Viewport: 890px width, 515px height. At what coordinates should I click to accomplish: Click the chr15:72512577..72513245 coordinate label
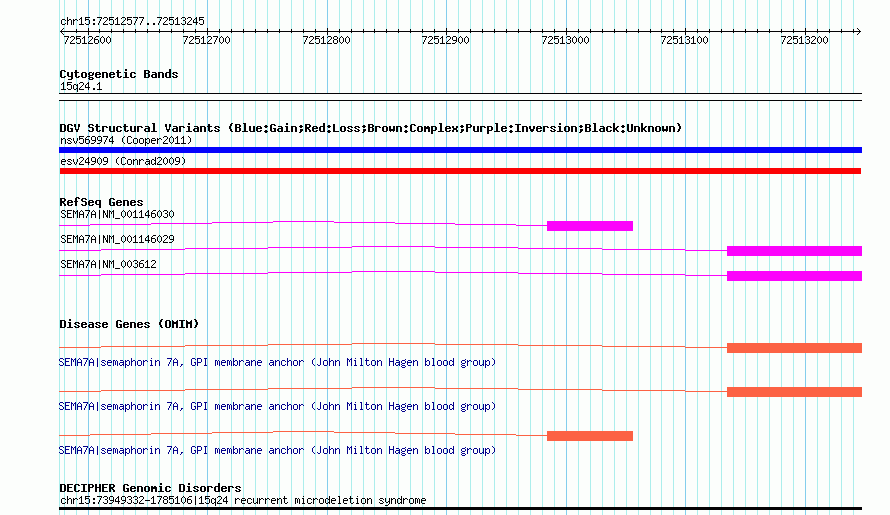point(132,22)
